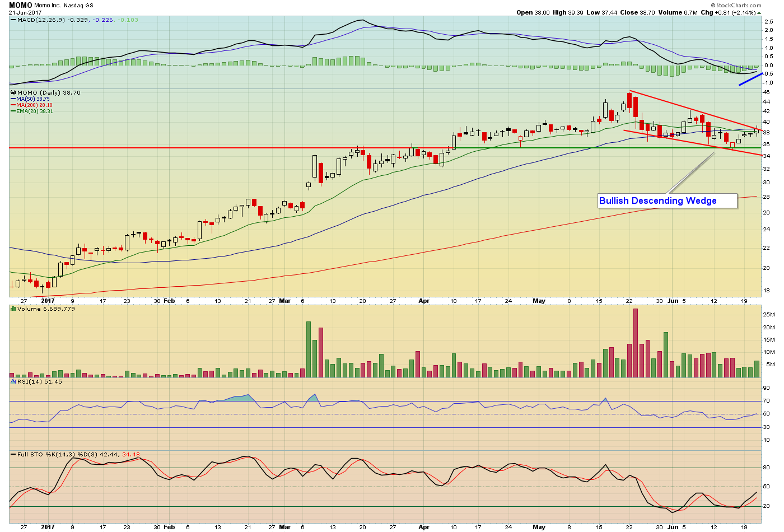Image resolution: width=784 pixels, height=532 pixels.
Task: Click the green histogram value '-0.103'
Action: click(x=129, y=20)
